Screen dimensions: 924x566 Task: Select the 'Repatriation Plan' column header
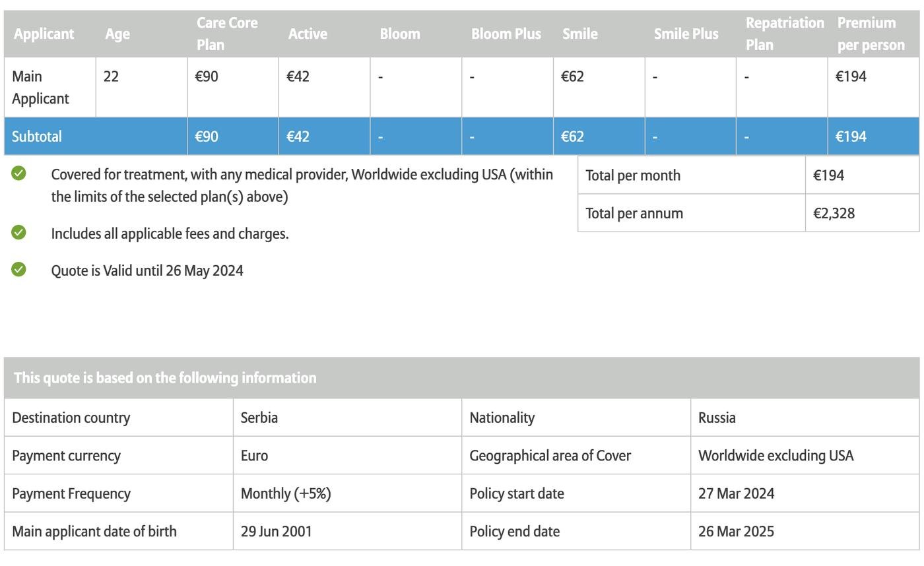coord(785,34)
